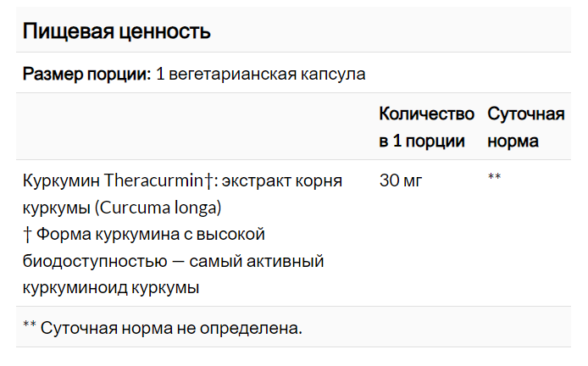Click the 'Суточная норма' column header
The height and width of the screenshot is (366, 588).
tap(526, 127)
